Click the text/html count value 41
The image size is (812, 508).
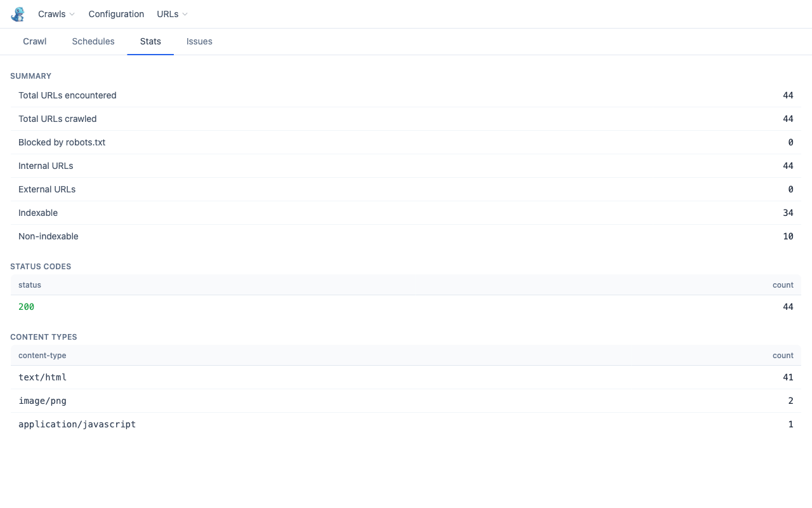click(x=788, y=377)
